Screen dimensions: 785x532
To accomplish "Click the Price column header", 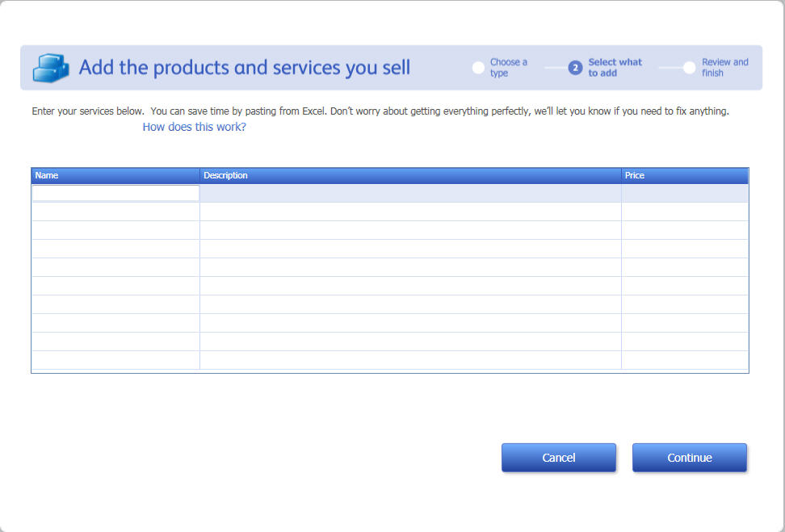I will (x=684, y=175).
